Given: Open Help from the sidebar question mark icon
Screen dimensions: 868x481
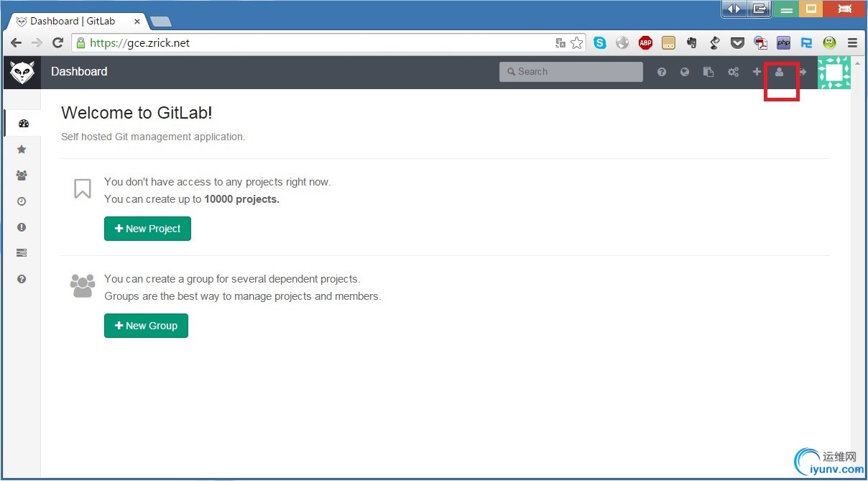Looking at the screenshot, I should click(x=22, y=279).
